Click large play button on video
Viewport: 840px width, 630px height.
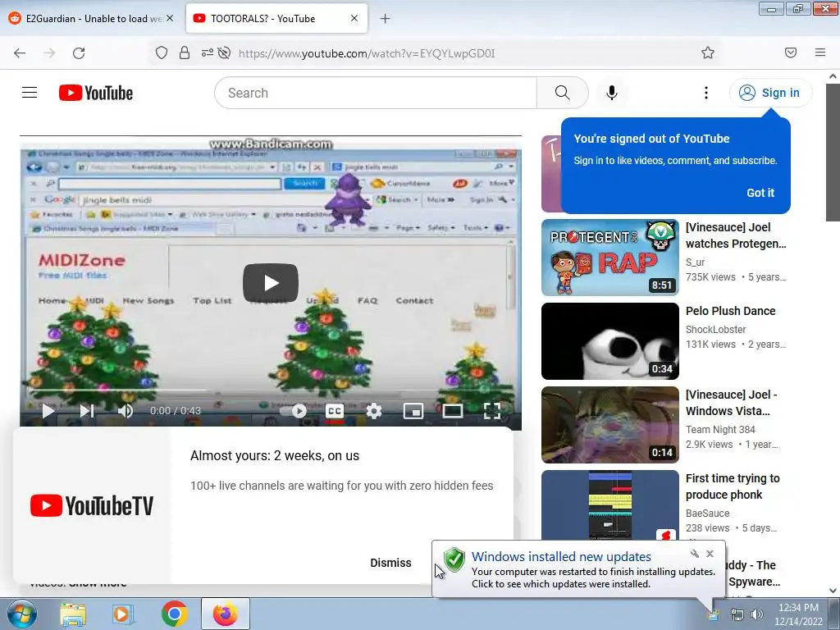[x=271, y=282]
